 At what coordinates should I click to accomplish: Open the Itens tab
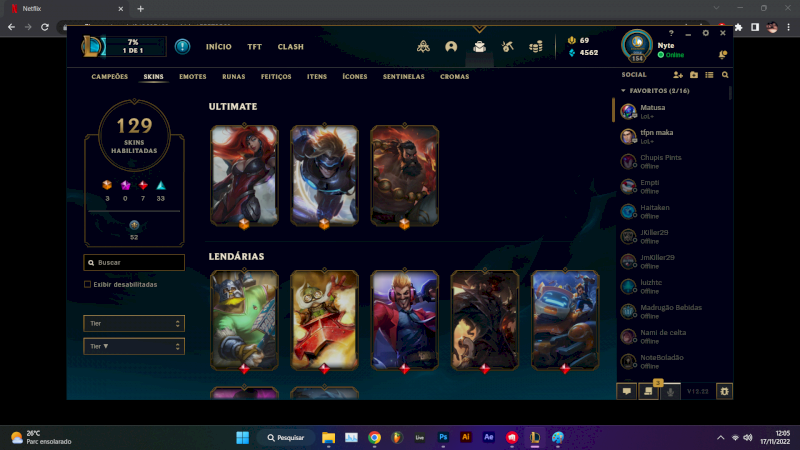tap(317, 77)
